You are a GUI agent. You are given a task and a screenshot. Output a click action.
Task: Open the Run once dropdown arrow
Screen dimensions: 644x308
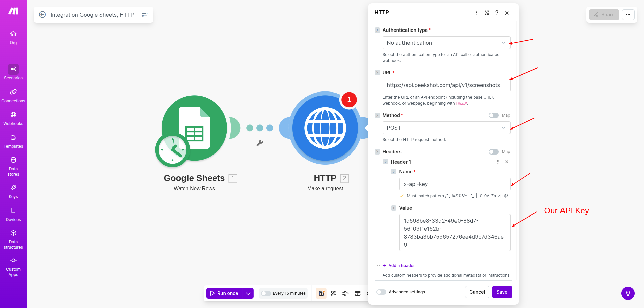(248, 293)
